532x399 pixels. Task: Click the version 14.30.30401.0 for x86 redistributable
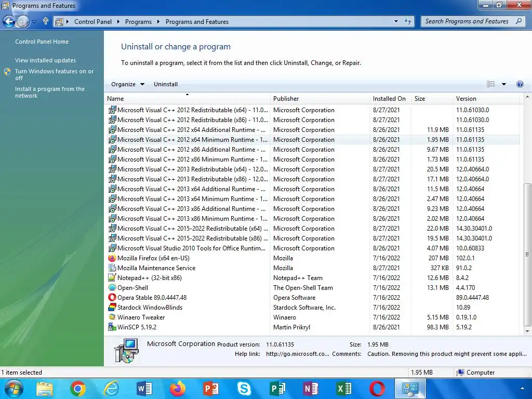click(474, 238)
